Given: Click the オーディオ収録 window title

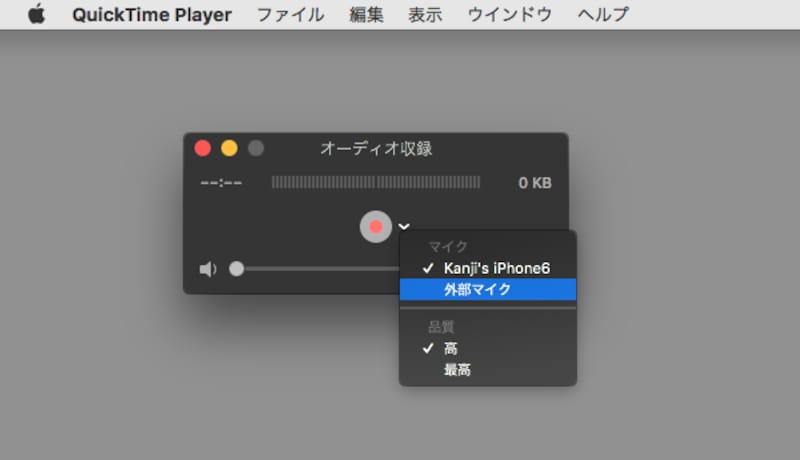Looking at the screenshot, I should click(376, 148).
